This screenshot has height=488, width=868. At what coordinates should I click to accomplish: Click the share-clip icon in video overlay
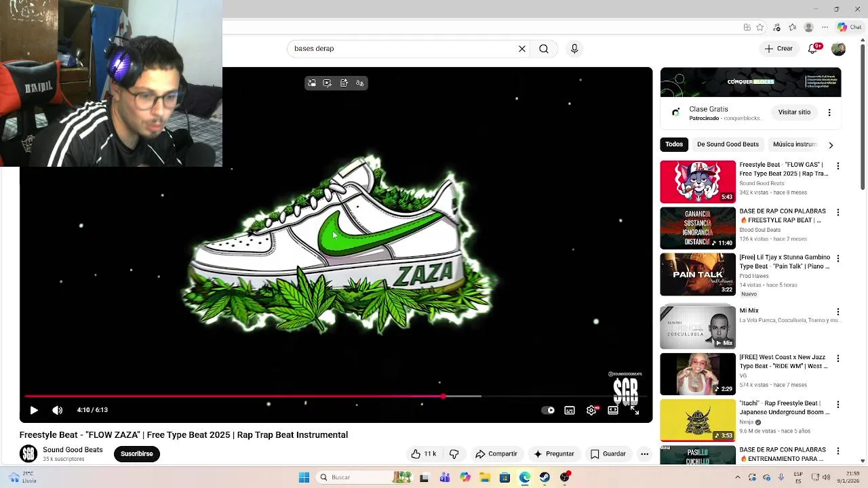click(344, 83)
